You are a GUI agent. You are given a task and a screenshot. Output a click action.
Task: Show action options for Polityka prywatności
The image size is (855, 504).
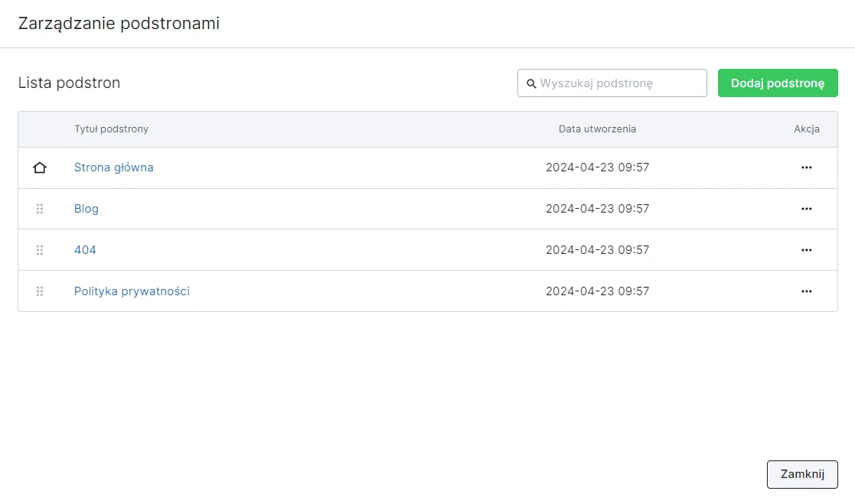pos(806,291)
